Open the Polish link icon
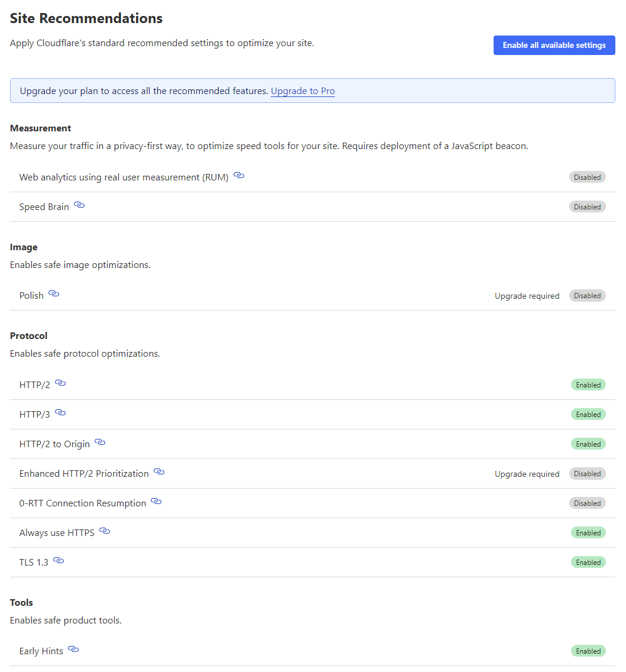 point(54,293)
